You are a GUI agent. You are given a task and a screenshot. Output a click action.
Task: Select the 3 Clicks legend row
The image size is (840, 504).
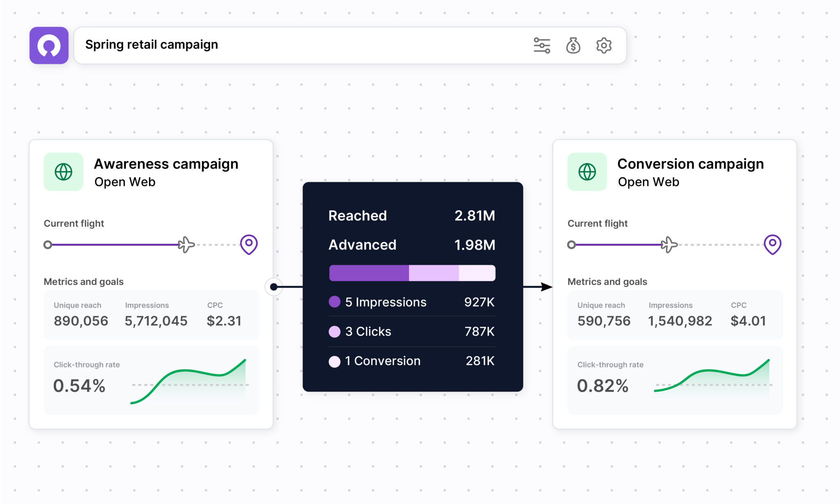pyautogui.click(x=412, y=331)
